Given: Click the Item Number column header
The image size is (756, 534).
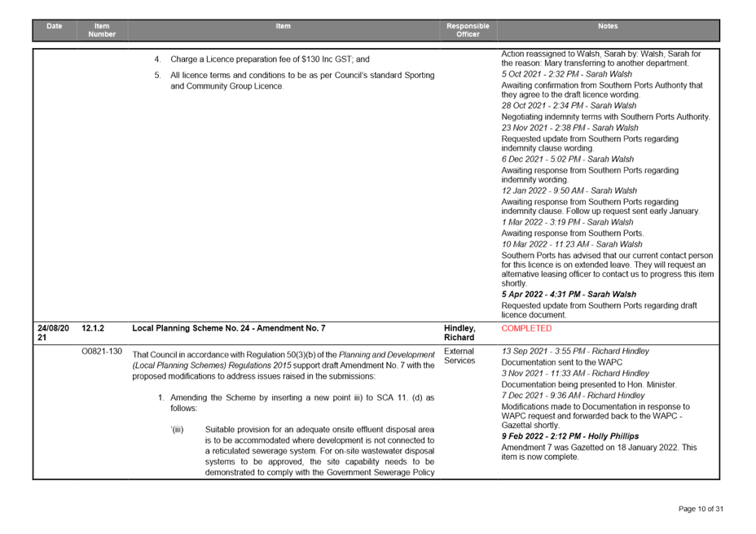Looking at the screenshot, I should [103, 30].
